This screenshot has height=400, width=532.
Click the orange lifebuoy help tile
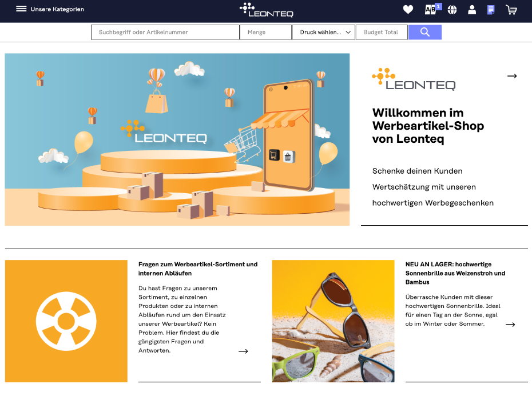pos(66,321)
